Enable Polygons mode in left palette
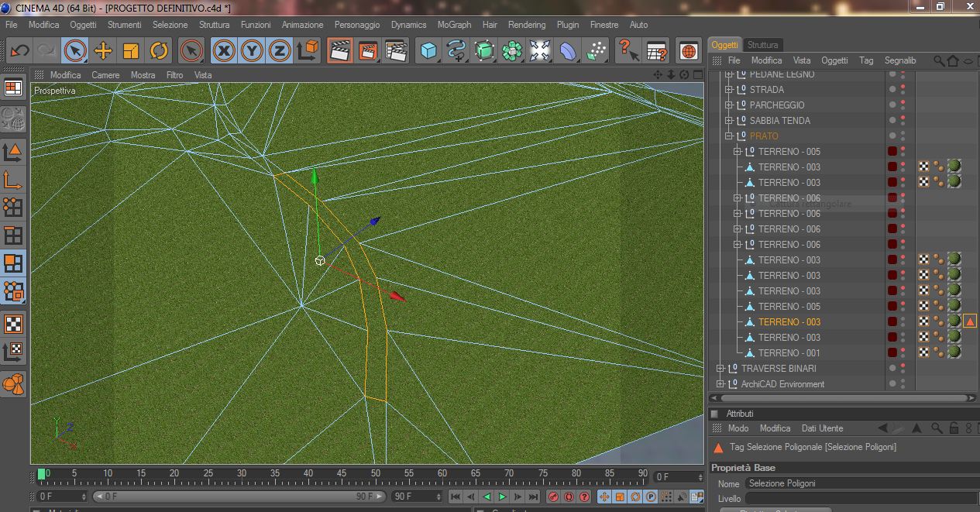This screenshot has width=980, height=512. (13, 263)
